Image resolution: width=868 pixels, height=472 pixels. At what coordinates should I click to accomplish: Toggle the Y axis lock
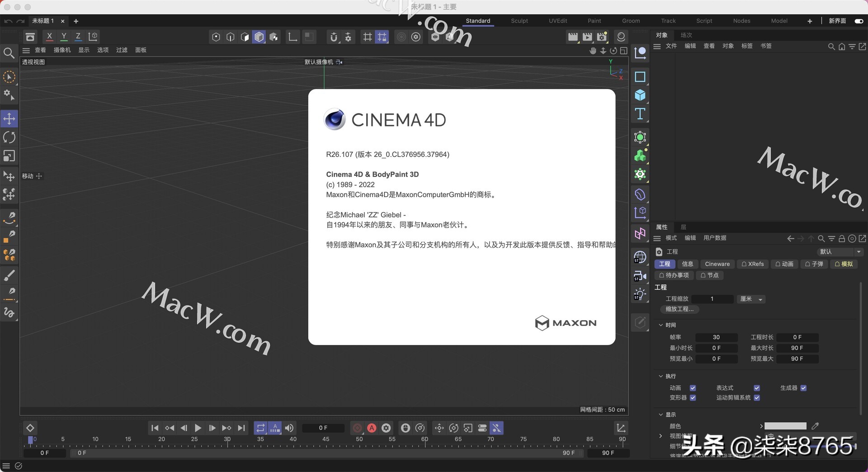[64, 37]
